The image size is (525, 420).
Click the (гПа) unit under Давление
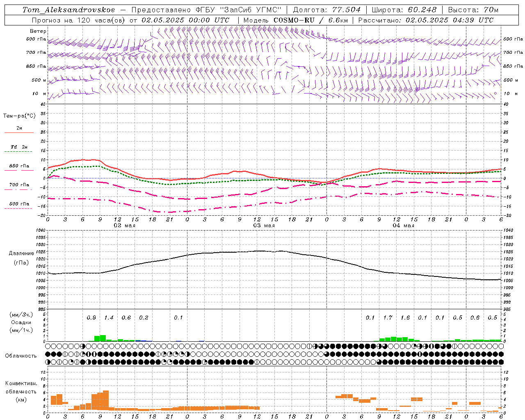pyautogui.click(x=21, y=262)
